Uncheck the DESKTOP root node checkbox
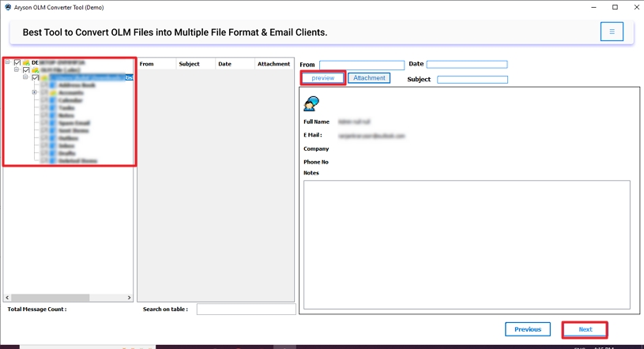The image size is (644, 349). point(17,62)
